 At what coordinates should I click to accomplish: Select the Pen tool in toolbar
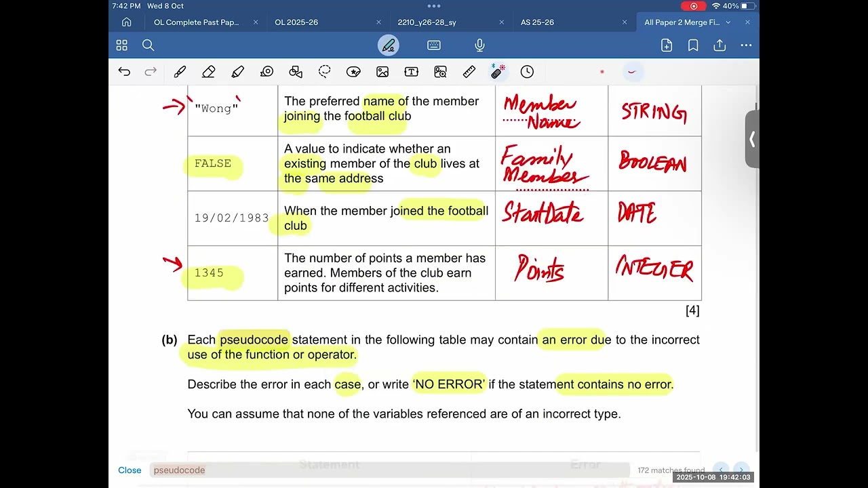tap(180, 72)
